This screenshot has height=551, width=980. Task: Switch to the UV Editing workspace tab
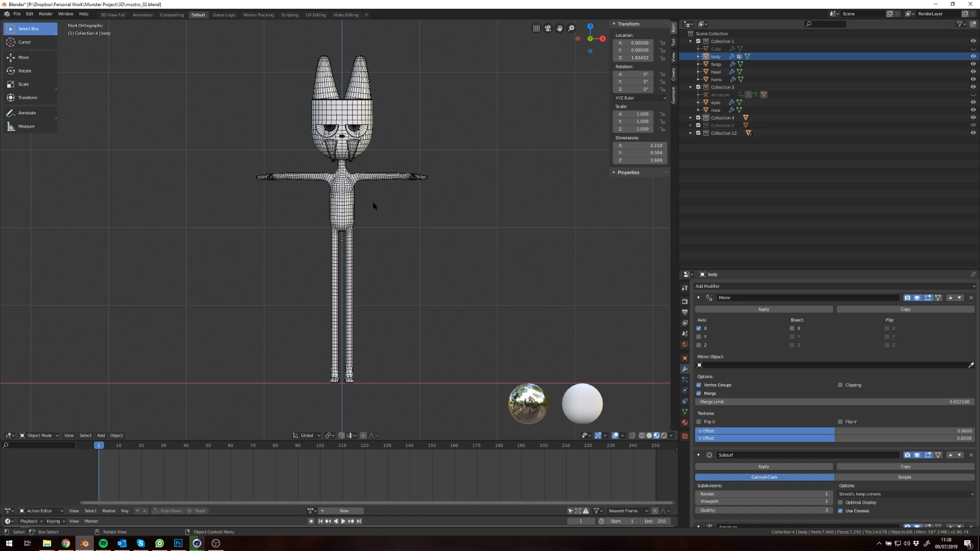(x=315, y=15)
